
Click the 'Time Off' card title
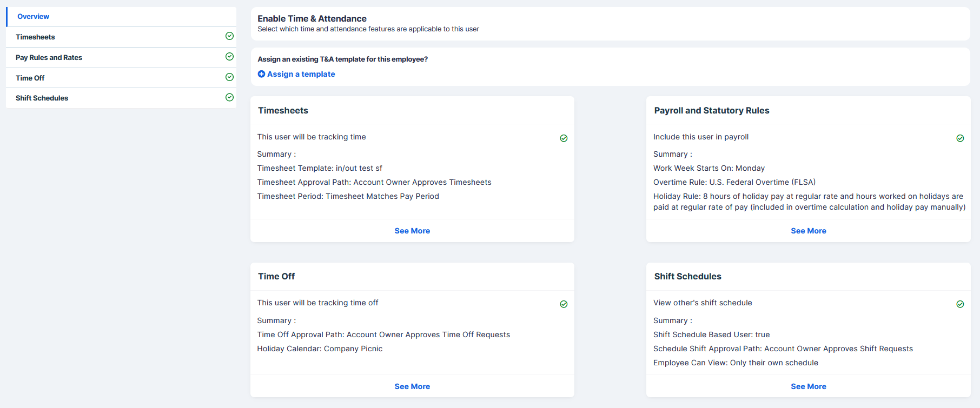click(x=276, y=276)
